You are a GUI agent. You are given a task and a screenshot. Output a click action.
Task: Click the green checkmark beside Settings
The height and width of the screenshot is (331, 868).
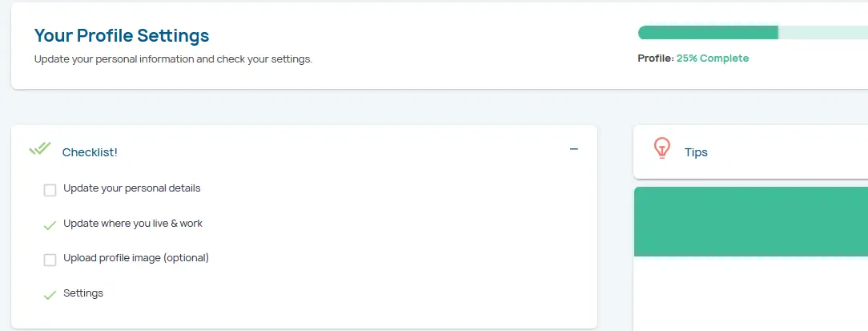tap(50, 294)
